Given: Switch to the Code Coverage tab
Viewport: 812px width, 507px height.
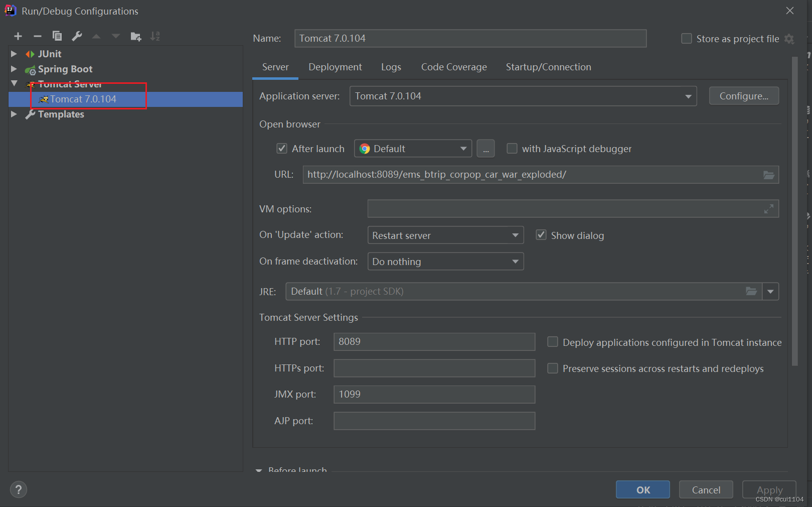Looking at the screenshot, I should click(x=454, y=67).
